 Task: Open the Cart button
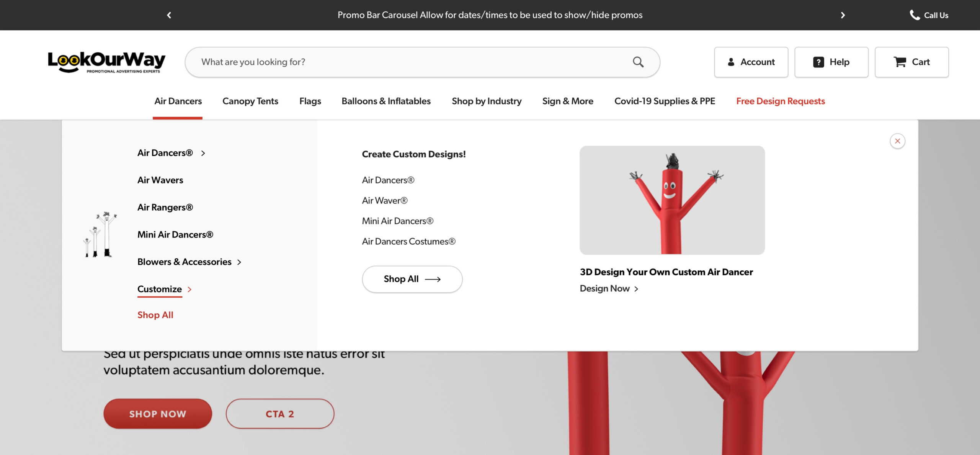coord(911,62)
